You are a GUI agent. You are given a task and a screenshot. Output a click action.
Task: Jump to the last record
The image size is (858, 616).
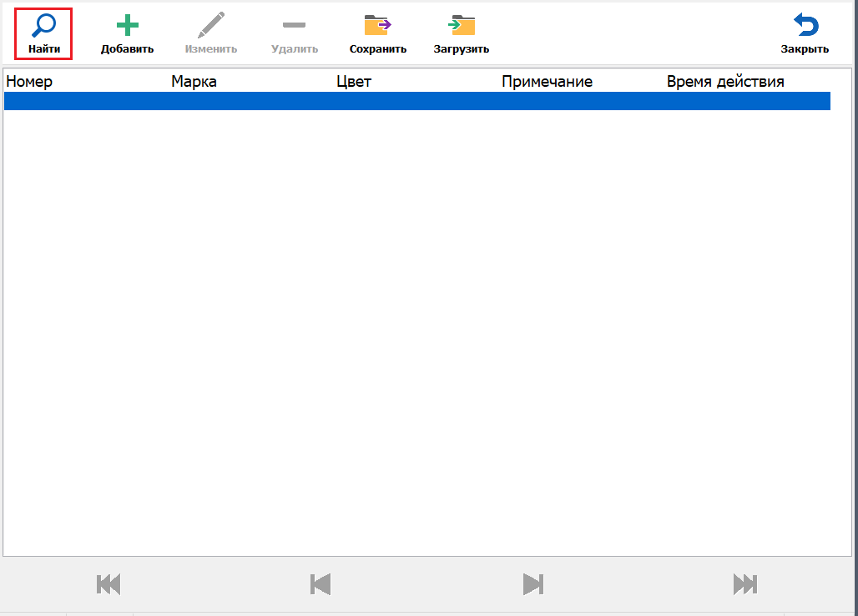(x=745, y=584)
